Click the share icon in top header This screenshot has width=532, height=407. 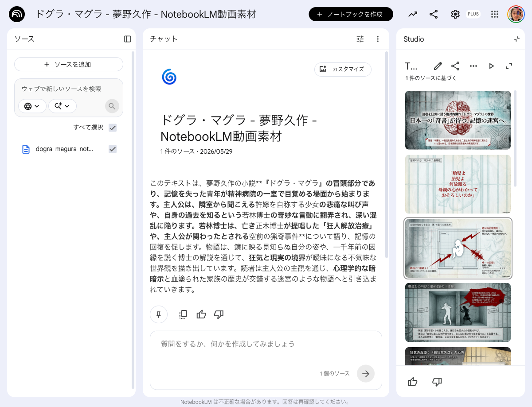434,14
